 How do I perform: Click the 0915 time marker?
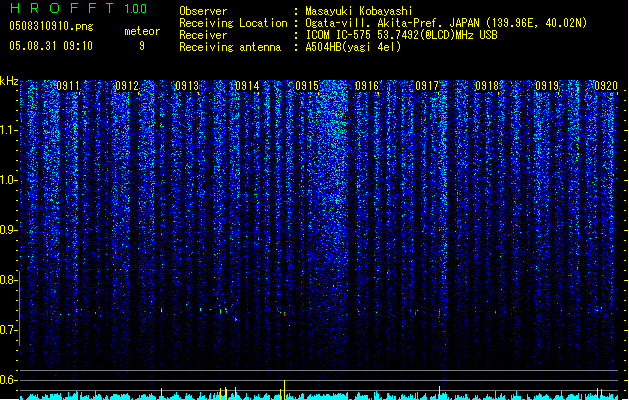[307, 86]
